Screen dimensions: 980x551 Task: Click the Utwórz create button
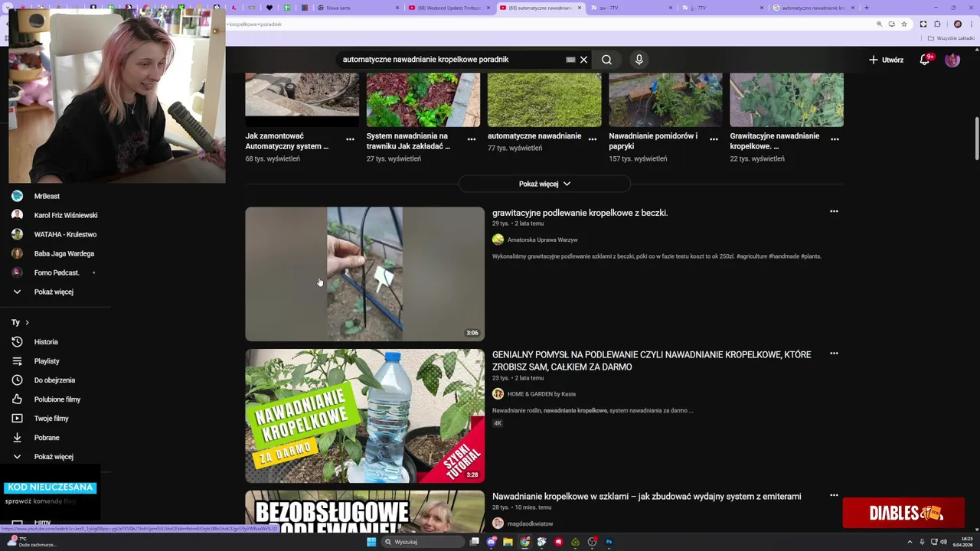click(886, 60)
